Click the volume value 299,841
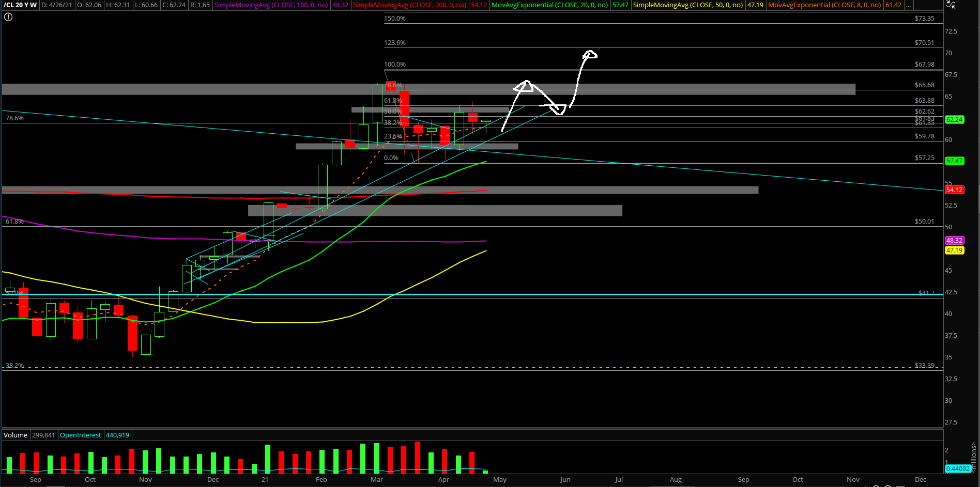 point(43,435)
